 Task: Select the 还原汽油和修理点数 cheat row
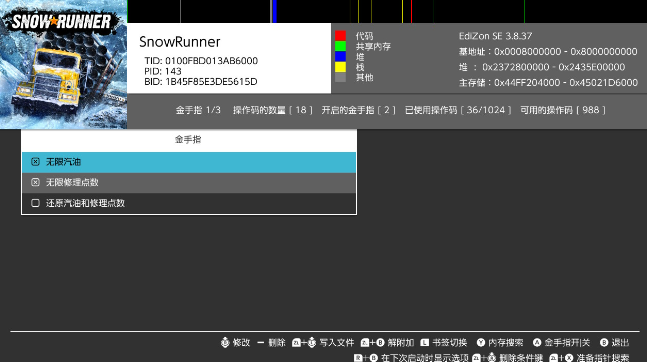[x=189, y=203]
